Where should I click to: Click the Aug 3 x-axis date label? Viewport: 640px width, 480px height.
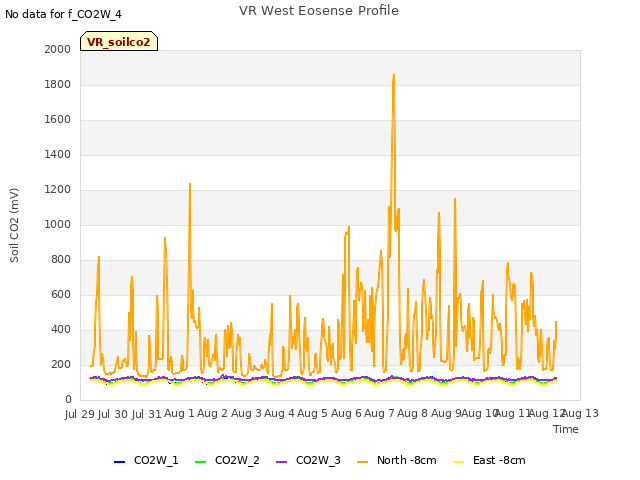(x=246, y=413)
